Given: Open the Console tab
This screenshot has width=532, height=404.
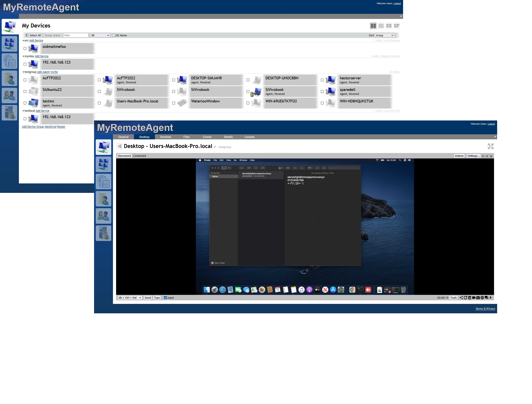Looking at the screenshot, I should (249, 137).
